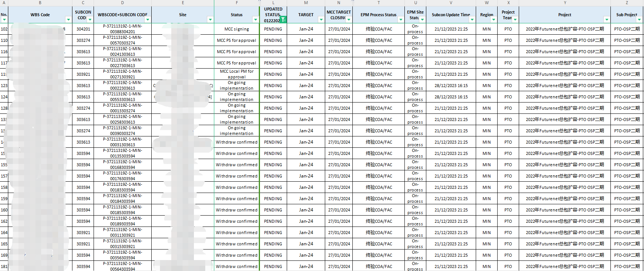This screenshot has height=271, width=644.
Task: Select column V by its header letter
Action: (x=451, y=3)
